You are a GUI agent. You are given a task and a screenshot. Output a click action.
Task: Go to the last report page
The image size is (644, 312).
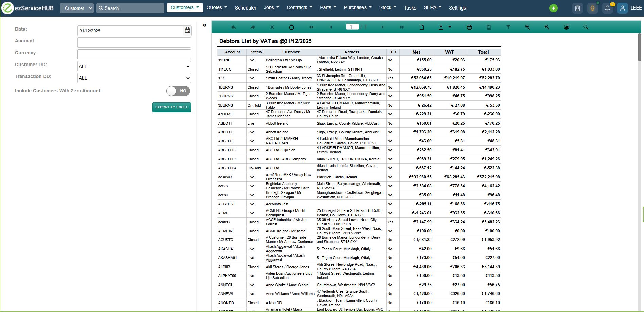402,27
